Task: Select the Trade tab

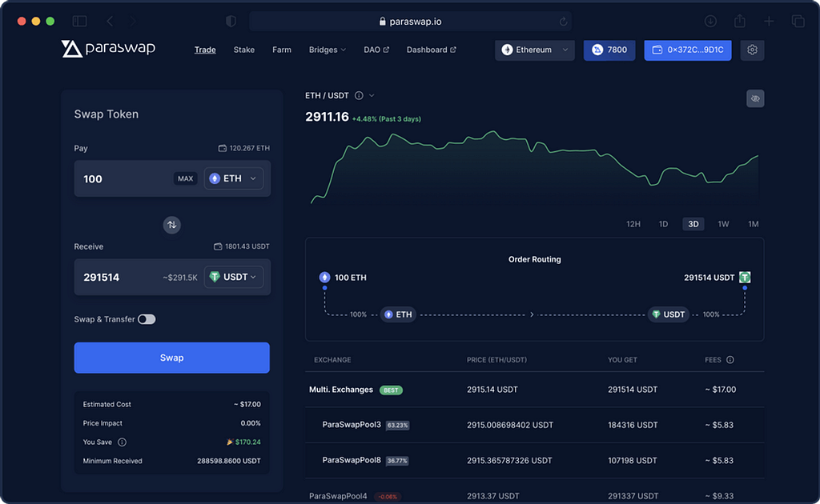Action: (x=205, y=50)
